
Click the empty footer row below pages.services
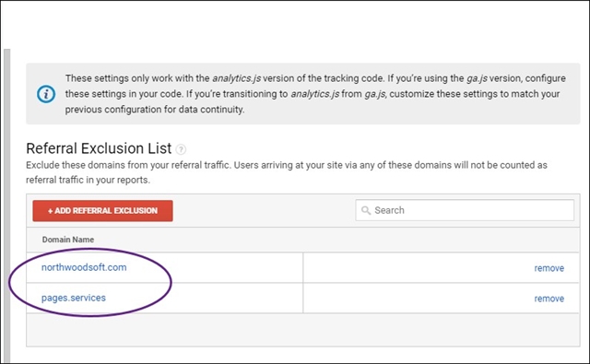click(x=303, y=330)
